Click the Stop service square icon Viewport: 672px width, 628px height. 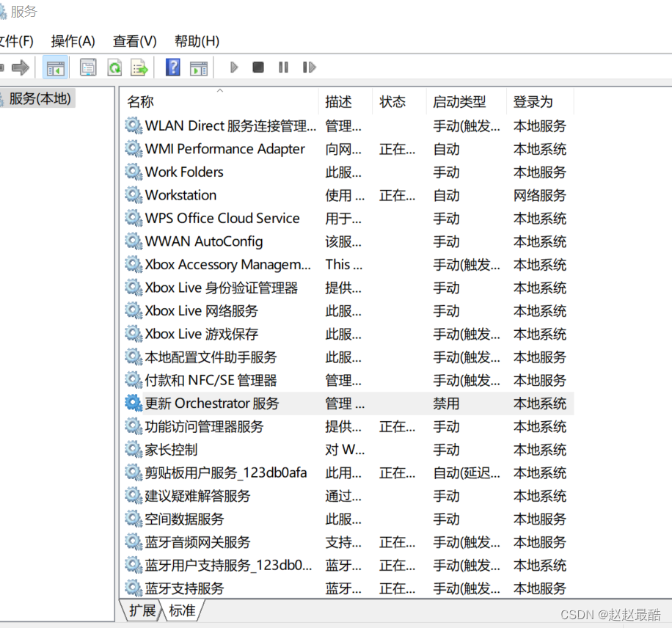[x=258, y=67]
